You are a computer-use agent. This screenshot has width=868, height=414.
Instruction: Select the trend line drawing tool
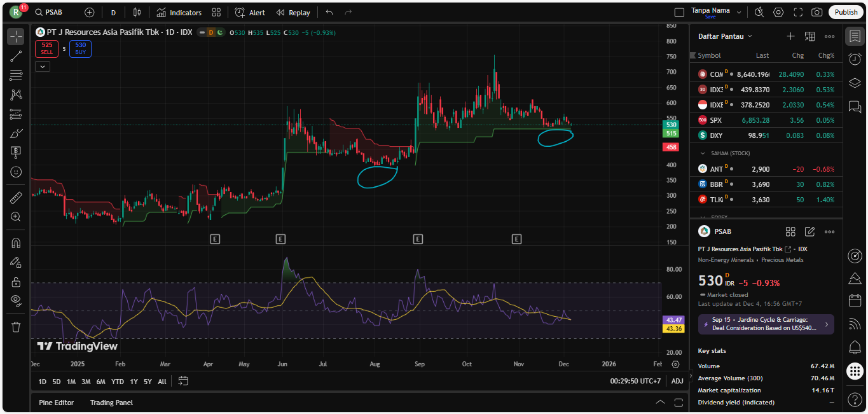pyautogui.click(x=16, y=56)
